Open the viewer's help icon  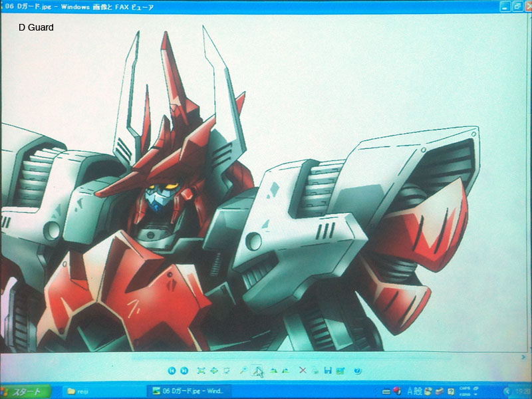pos(357,370)
